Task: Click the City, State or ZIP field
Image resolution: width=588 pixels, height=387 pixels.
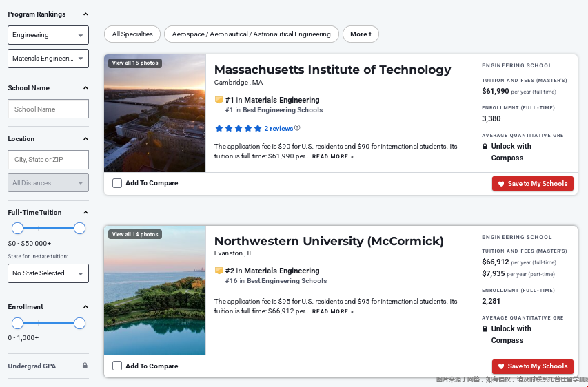Action: tap(48, 160)
